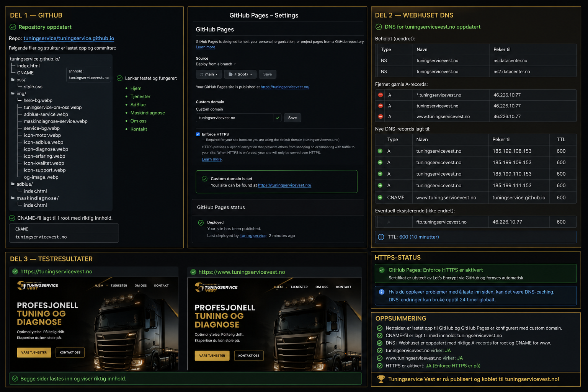
Task: Click red minus icon on *.tuningservicevest.no row
Action: pyautogui.click(x=381, y=95)
